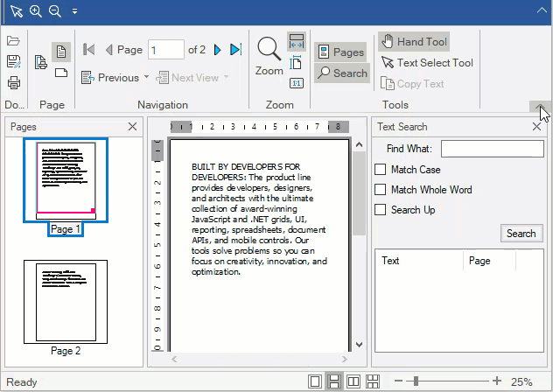Image resolution: width=553 pixels, height=392 pixels.
Task: Enable the Match Case checkbox
Action: click(381, 170)
